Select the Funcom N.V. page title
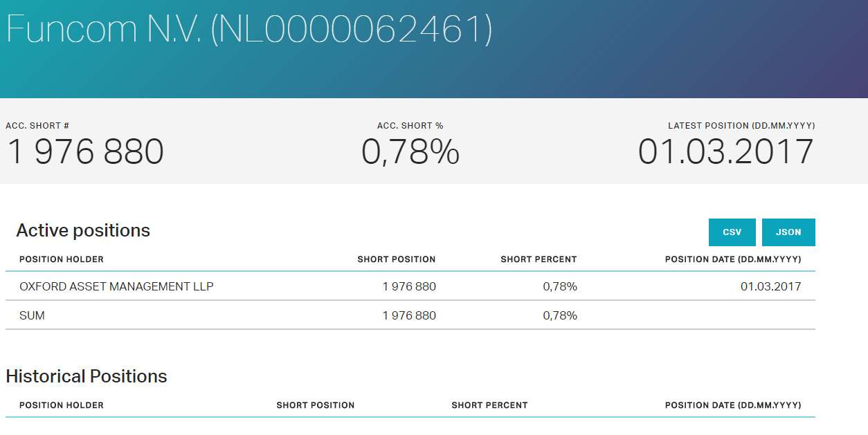 (249, 30)
